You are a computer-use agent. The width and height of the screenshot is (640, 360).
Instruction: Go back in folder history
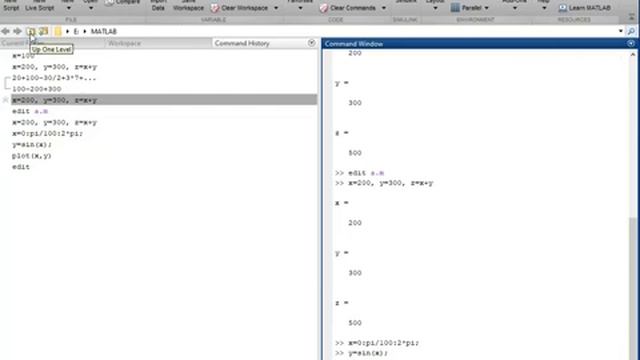pos(5,31)
